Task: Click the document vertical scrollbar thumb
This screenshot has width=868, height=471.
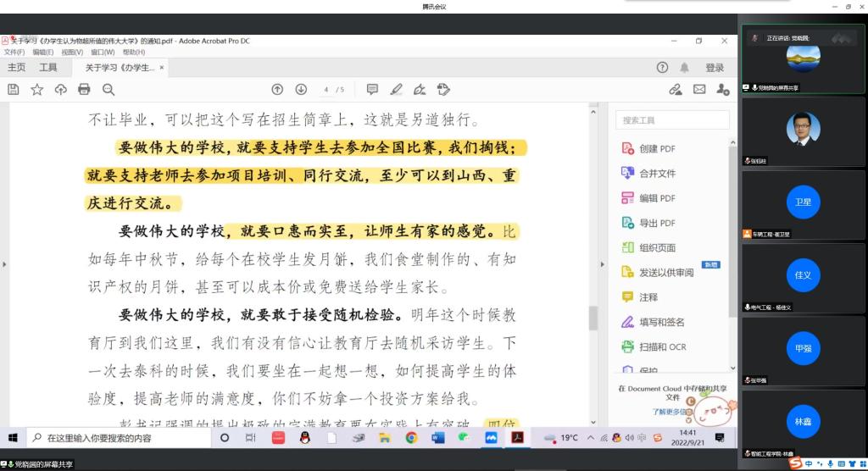Action: click(593, 319)
